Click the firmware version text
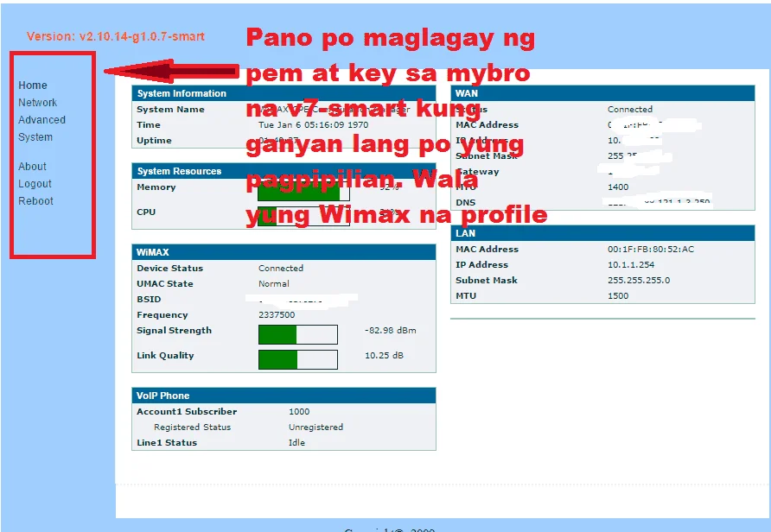The height and width of the screenshot is (532, 771). [x=116, y=36]
